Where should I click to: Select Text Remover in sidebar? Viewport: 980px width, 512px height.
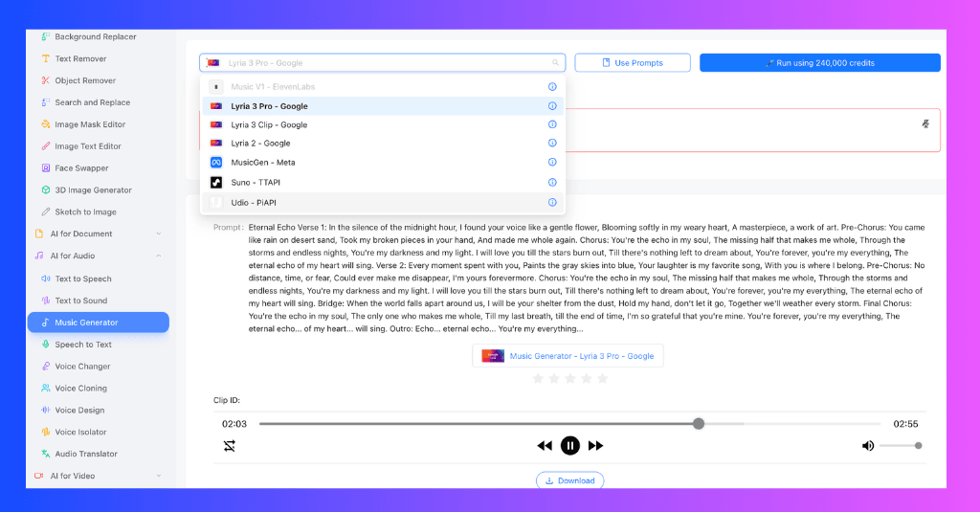pyautogui.click(x=80, y=58)
